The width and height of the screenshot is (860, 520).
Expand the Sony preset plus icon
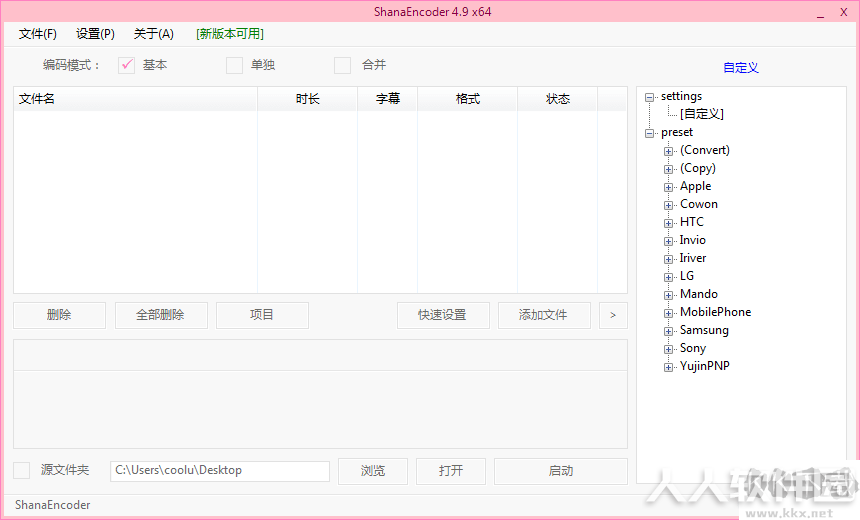[x=668, y=349]
